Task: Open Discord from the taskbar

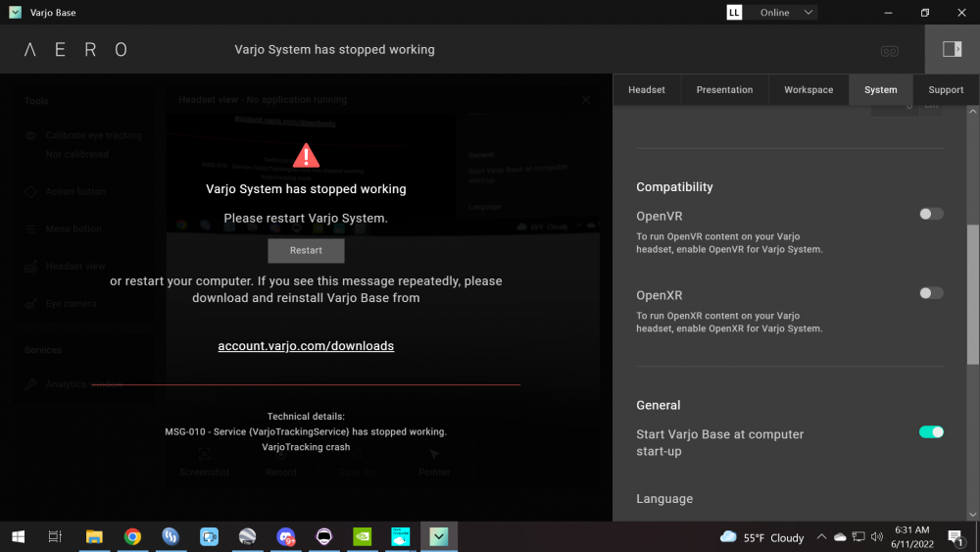Action: coord(285,536)
